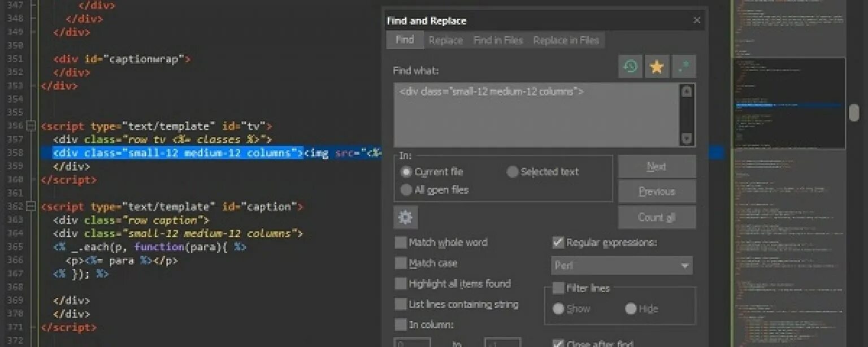The image size is (868, 347).
Task: Uncheck Regular expressions checkbox
Action: coord(558,242)
